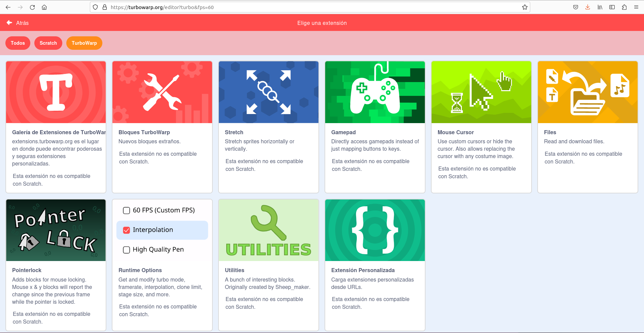Click the browser back arrow
Screen dimensions: 644x333
pyautogui.click(x=8, y=7)
